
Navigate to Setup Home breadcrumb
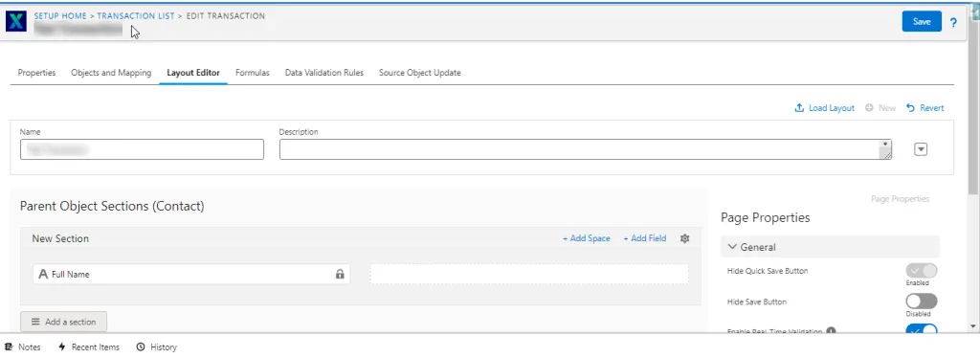click(x=60, y=16)
